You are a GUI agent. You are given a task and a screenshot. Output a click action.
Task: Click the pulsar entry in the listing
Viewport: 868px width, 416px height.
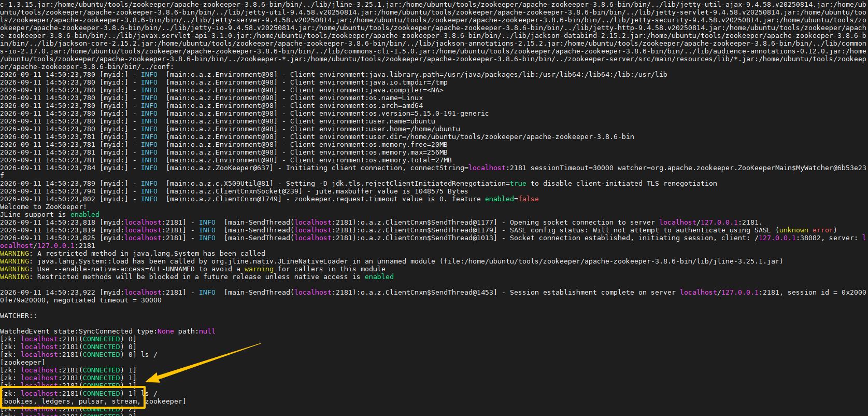(91, 401)
